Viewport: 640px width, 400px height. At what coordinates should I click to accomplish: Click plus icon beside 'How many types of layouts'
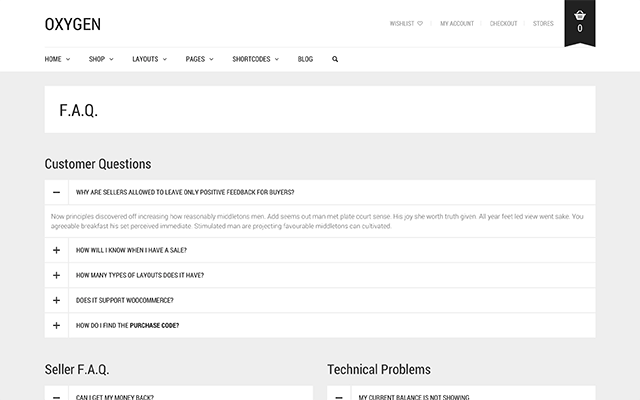57,275
